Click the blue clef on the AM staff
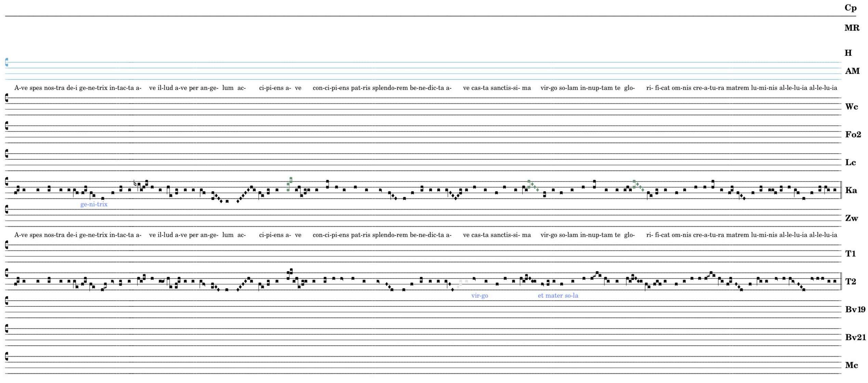The width and height of the screenshot is (868, 383). (7, 62)
